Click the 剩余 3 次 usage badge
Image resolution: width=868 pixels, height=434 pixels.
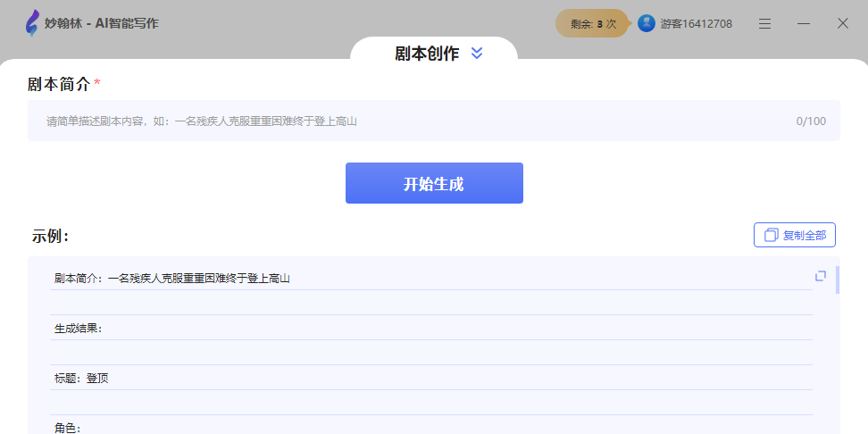click(593, 24)
